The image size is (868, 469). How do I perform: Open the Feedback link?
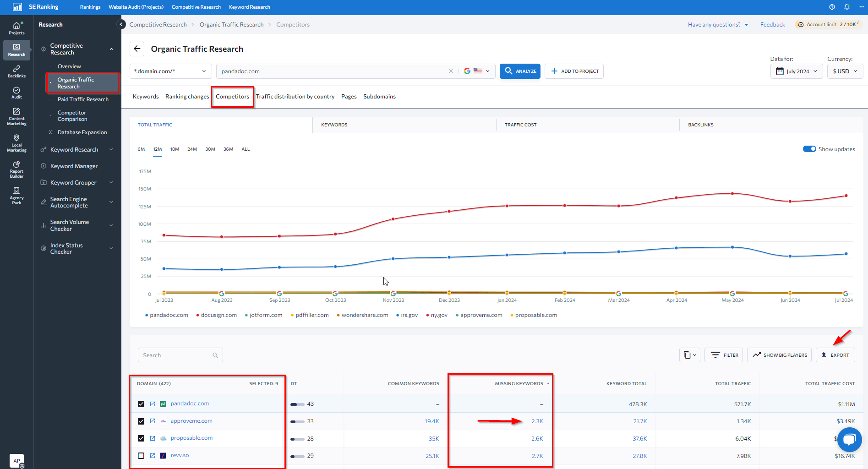coord(772,24)
